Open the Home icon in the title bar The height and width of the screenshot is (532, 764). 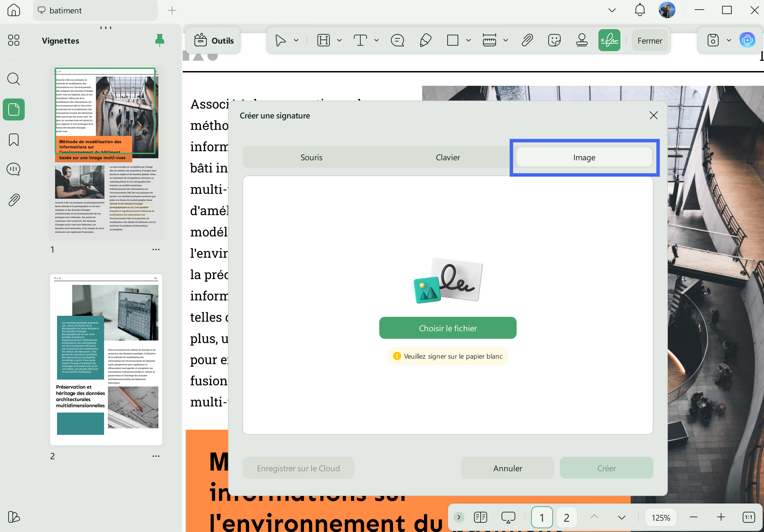[x=14, y=10]
